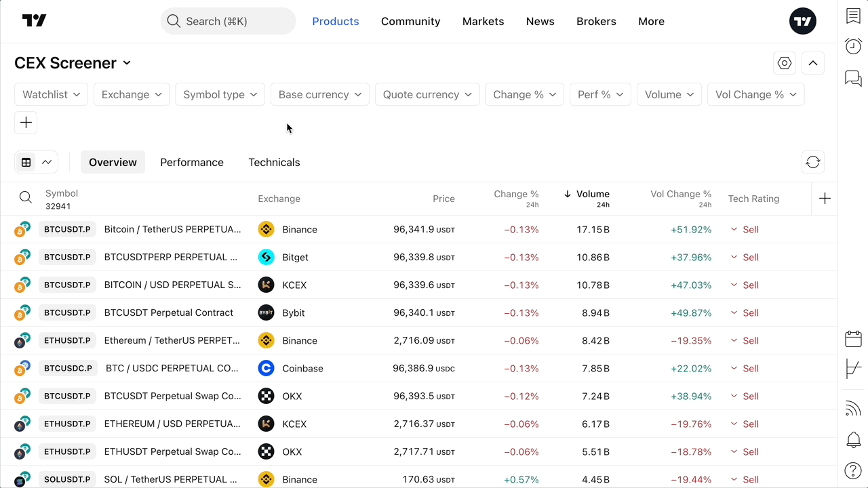
Task: Open the alerts clock icon
Action: (x=853, y=46)
